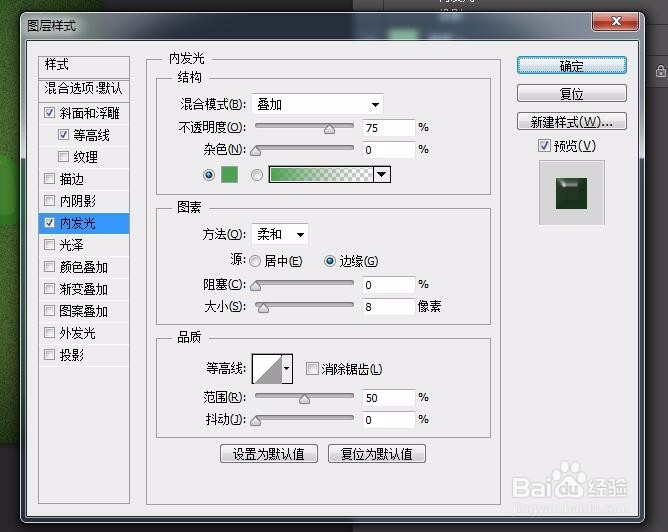Click the 不透明度 value field showing 75
Screen dimensions: 668x532
(x=388, y=127)
